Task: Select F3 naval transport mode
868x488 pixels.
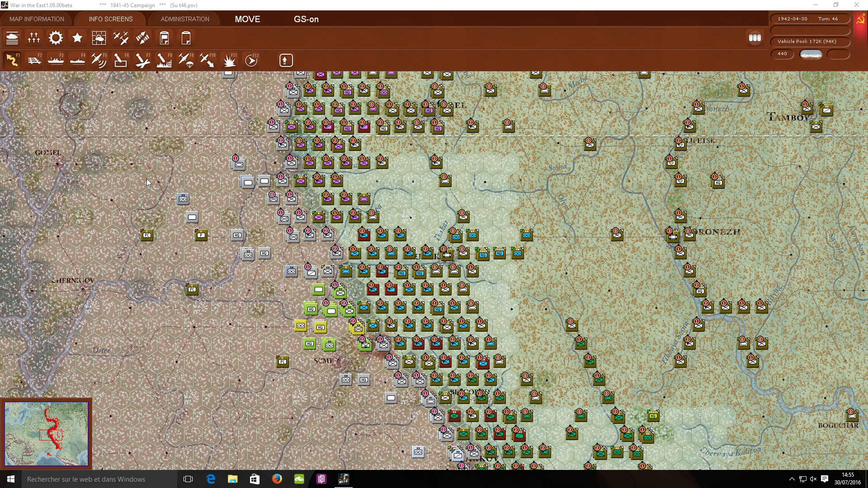Action: coord(56,60)
